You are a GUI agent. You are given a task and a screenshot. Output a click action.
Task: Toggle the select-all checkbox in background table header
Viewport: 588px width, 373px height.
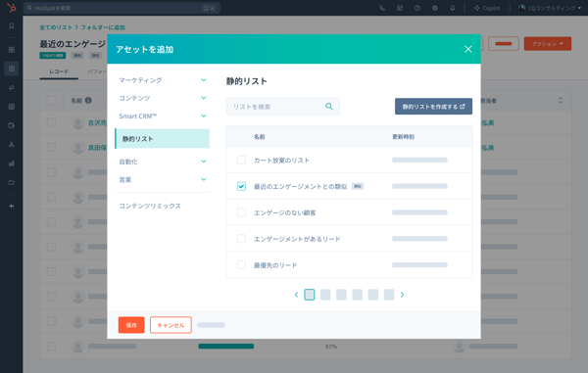[x=51, y=101]
